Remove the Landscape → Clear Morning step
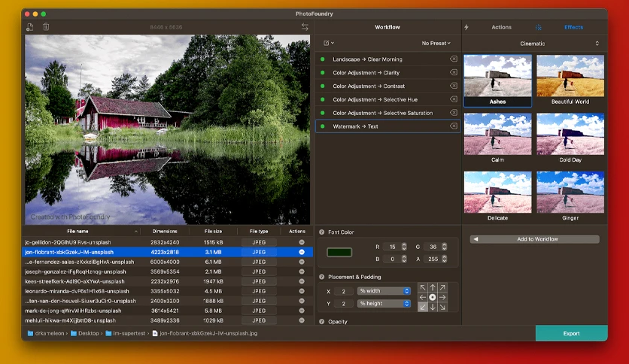629x364 pixels. point(453,59)
